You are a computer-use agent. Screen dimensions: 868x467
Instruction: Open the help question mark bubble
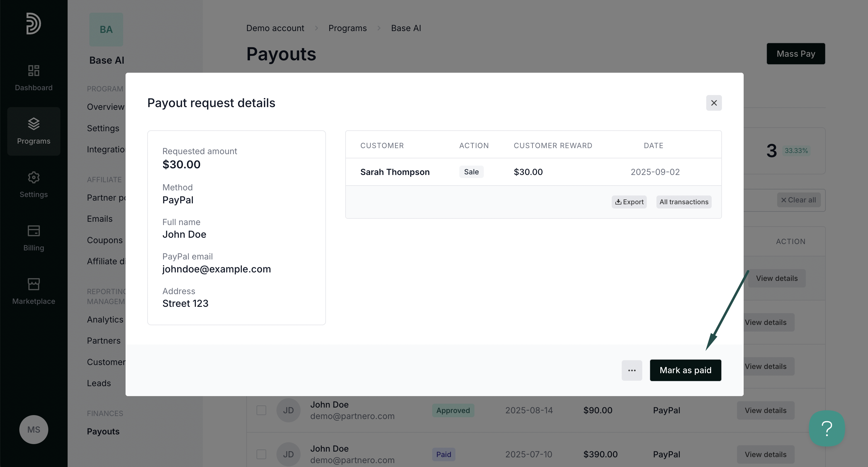tap(827, 428)
